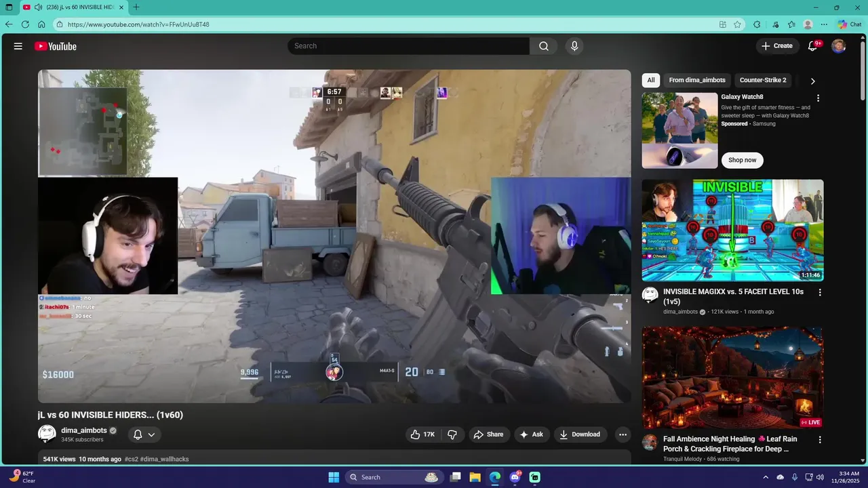Open browser home page
This screenshot has width=868, height=488.
point(41,24)
